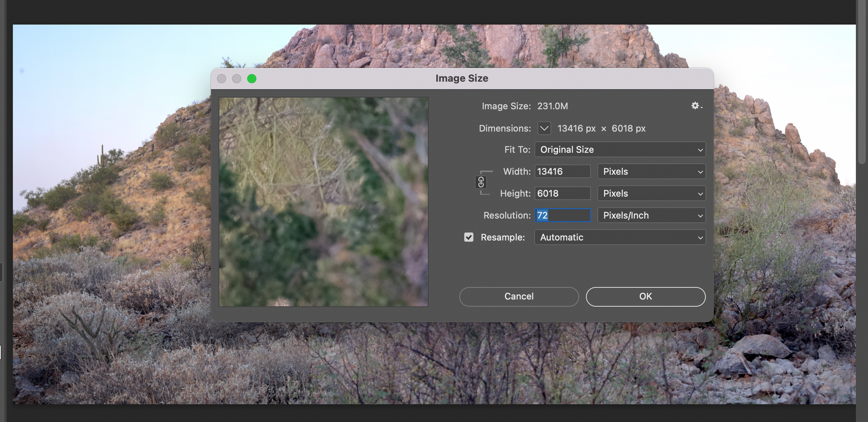This screenshot has width=868, height=422.
Task: Open the Dimensions units dropdown arrow
Action: pos(544,128)
